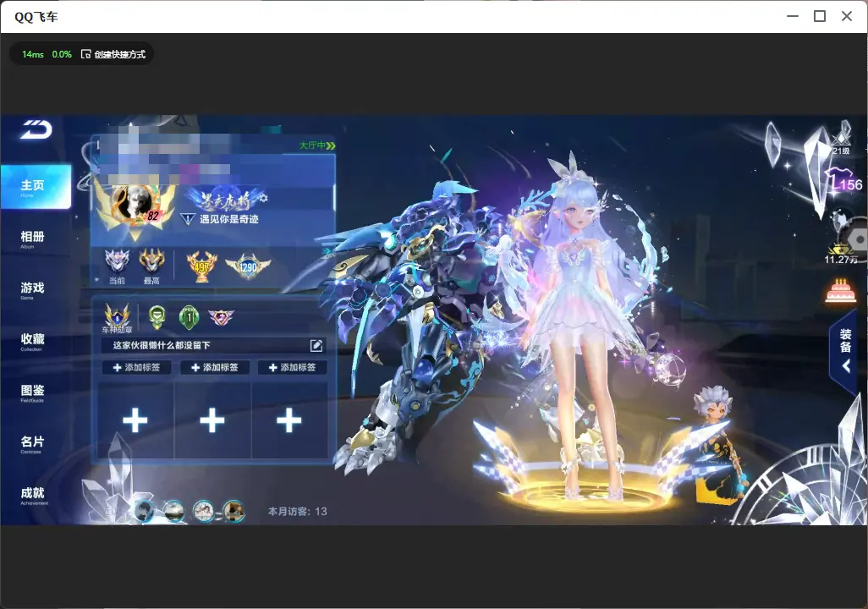868x609 pixels.
Task: Open first visitor avatar
Action: [x=145, y=510]
